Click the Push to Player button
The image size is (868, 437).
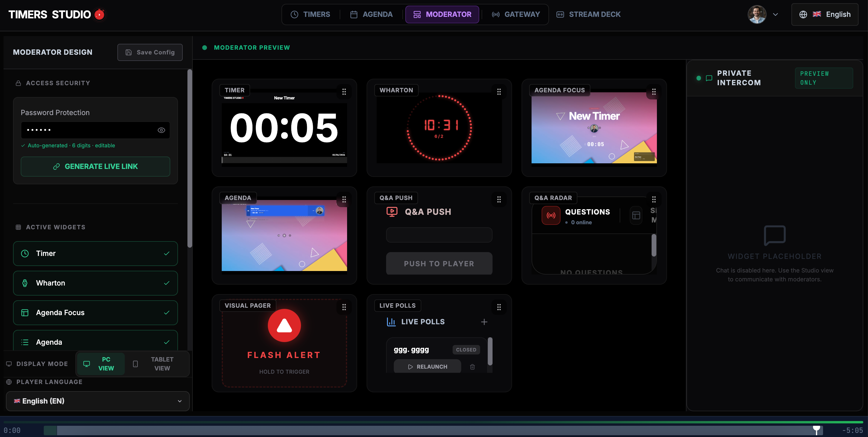[x=439, y=264]
